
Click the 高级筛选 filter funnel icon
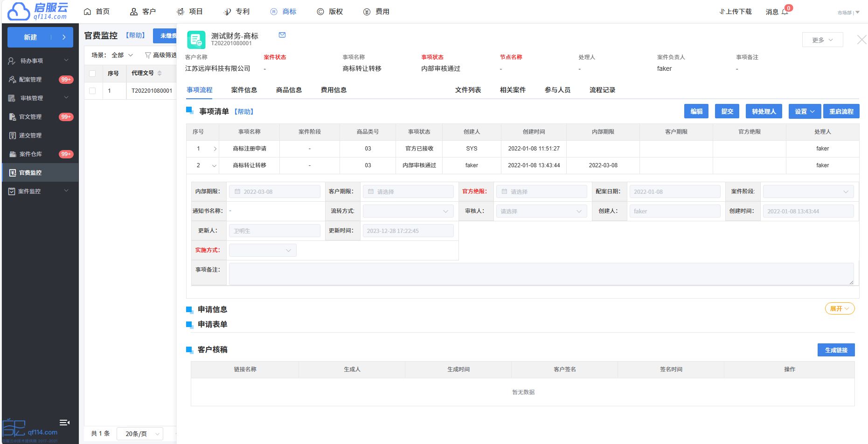[148, 55]
